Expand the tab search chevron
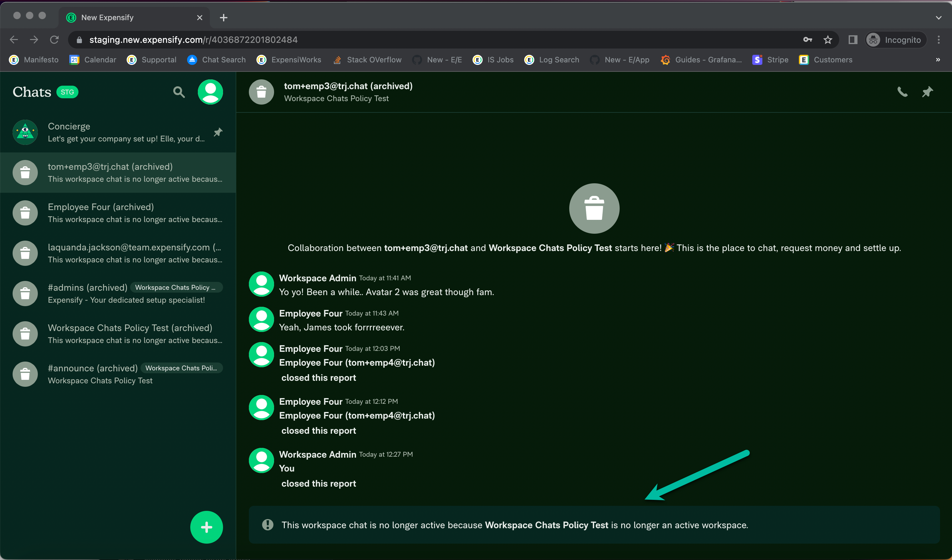 [x=938, y=17]
